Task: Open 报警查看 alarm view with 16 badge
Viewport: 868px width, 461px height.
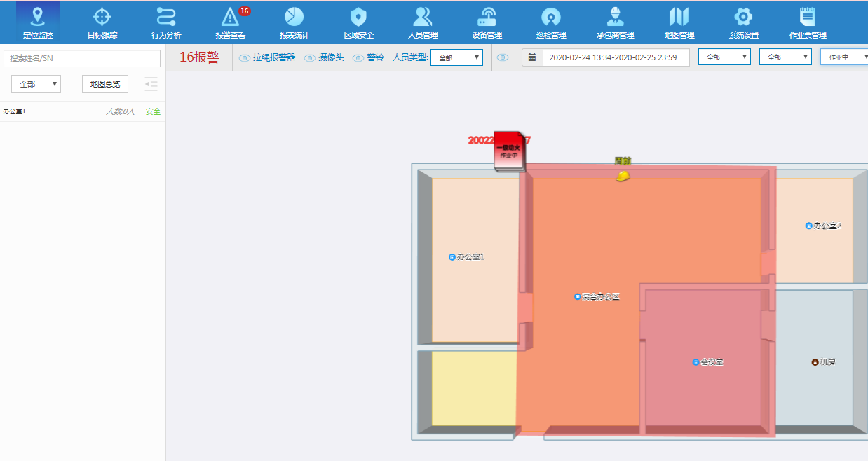Action: (230, 22)
